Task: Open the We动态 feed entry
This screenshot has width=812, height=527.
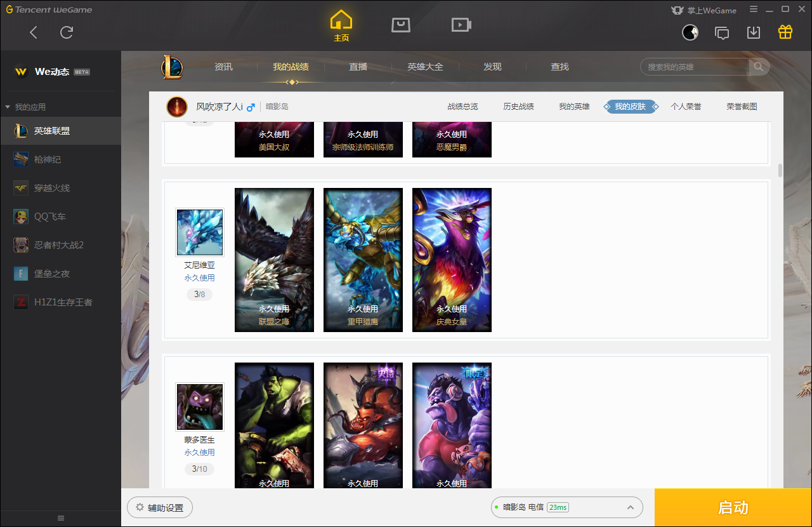Action: (x=60, y=72)
